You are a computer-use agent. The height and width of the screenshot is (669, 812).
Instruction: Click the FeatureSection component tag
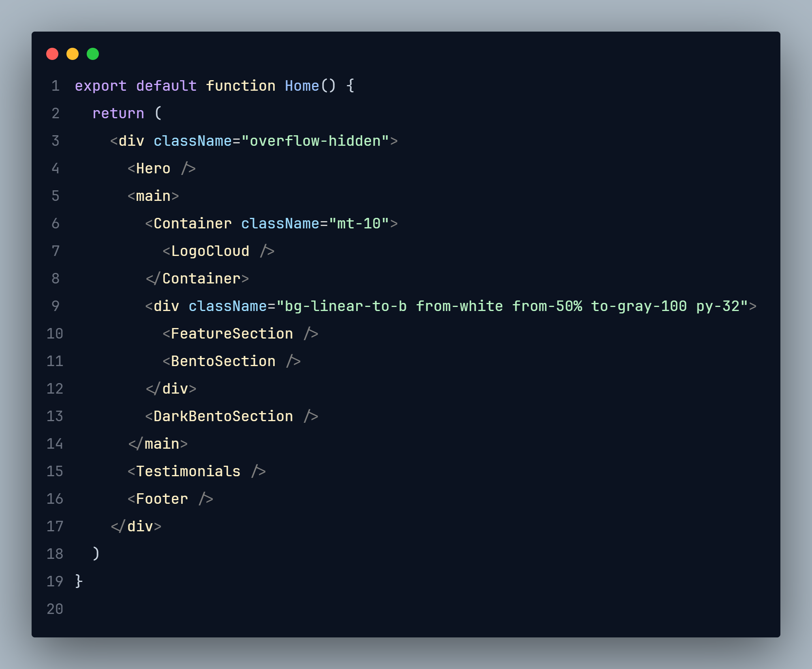click(232, 334)
